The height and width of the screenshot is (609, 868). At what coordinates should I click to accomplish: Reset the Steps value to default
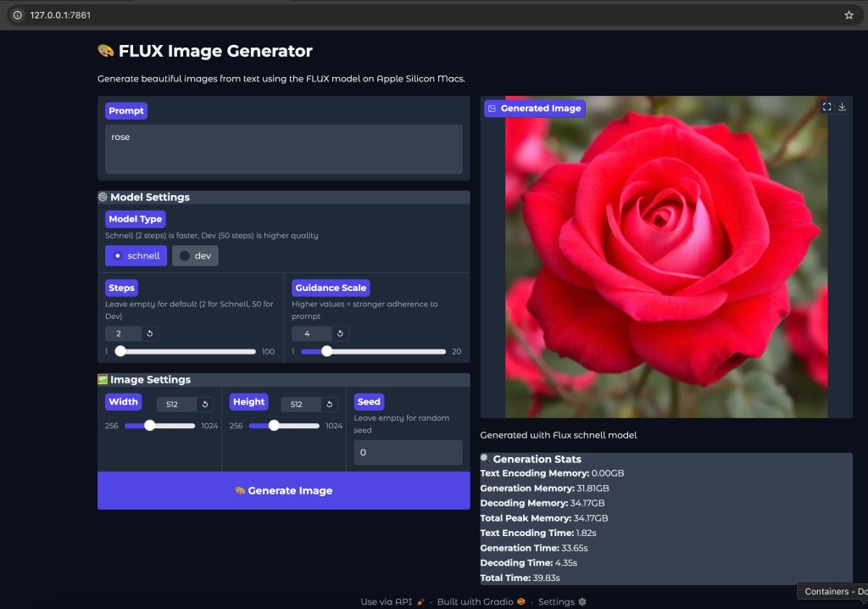tap(150, 333)
